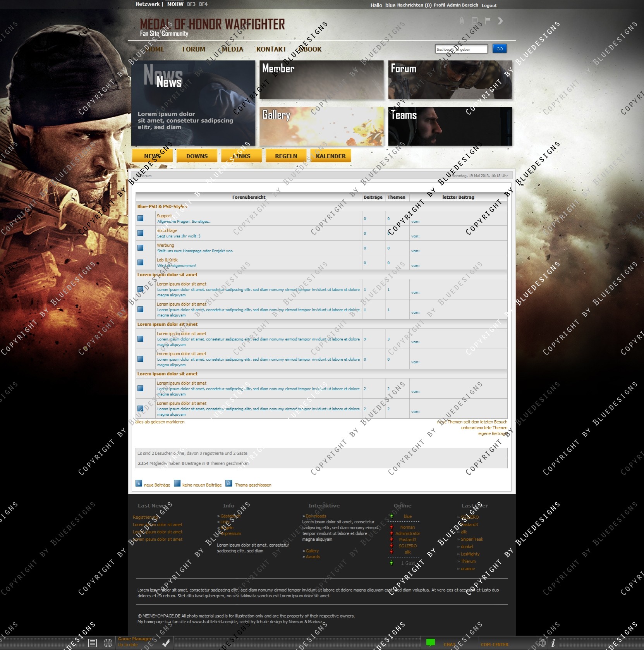Open the MEDIA menu item
Viewport: 644px width, 650px height.
click(x=232, y=49)
